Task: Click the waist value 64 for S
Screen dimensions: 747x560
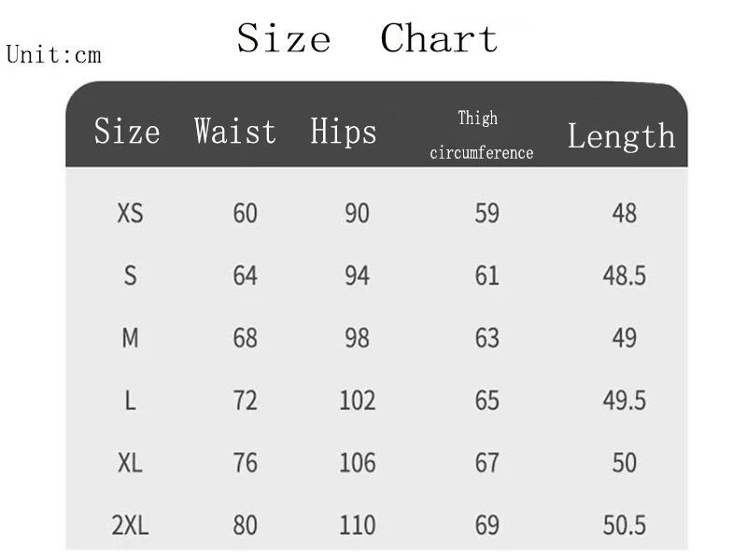Action: (x=245, y=275)
